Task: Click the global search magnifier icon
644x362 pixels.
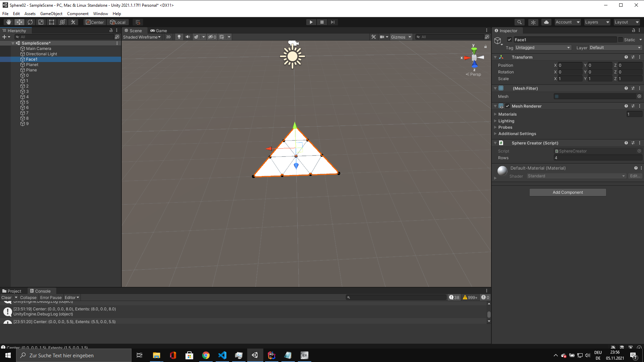Action: [519, 22]
